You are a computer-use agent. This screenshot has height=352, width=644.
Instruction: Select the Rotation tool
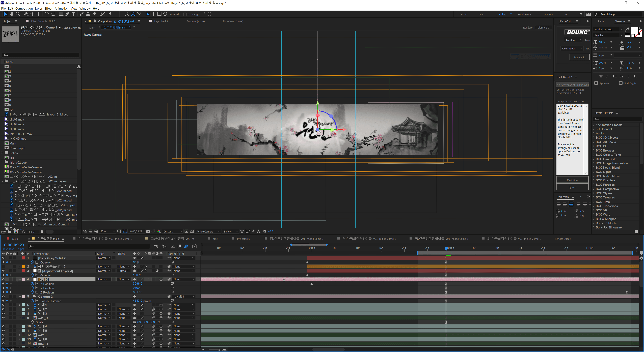pos(46,14)
